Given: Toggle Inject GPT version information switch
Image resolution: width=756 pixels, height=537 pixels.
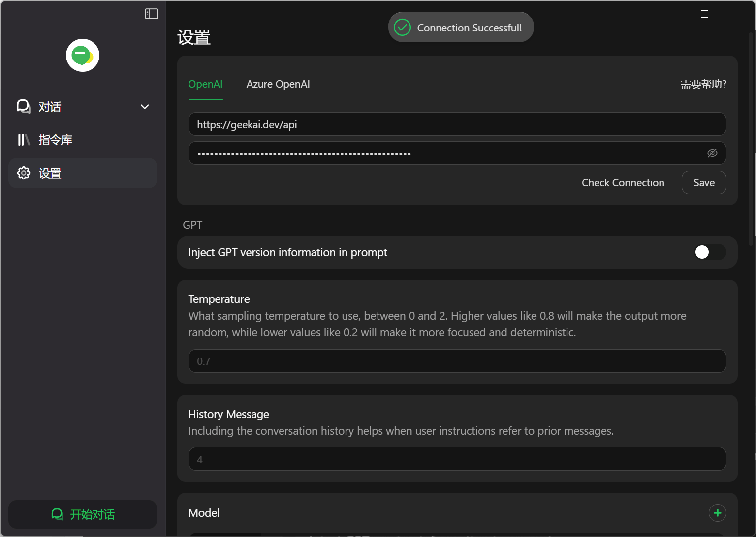Looking at the screenshot, I should (x=710, y=252).
